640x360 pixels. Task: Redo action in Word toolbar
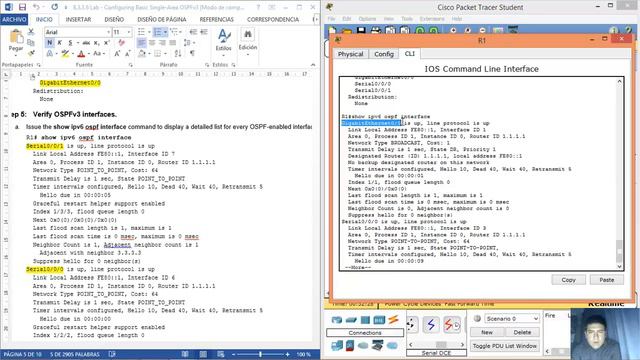tap(54, 7)
